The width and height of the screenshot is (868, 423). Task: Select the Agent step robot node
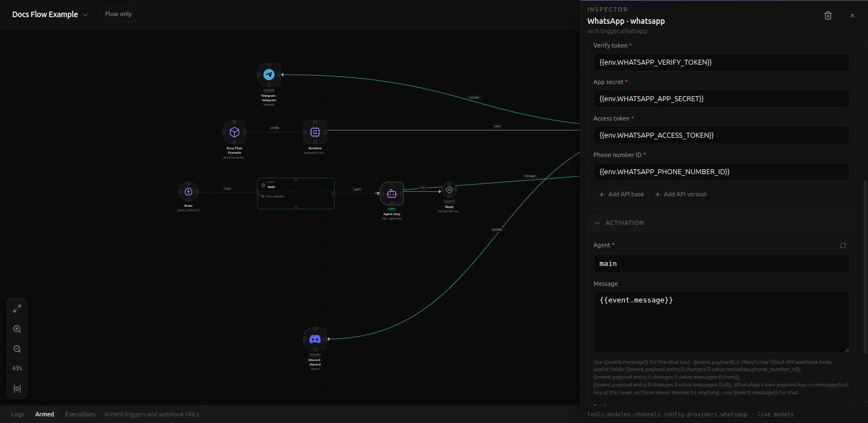(392, 194)
